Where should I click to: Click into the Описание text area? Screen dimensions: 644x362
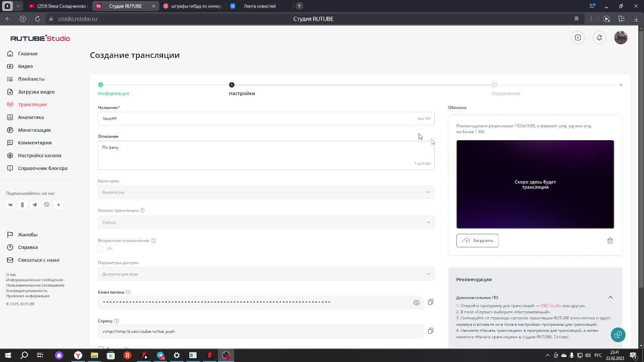coord(266,155)
